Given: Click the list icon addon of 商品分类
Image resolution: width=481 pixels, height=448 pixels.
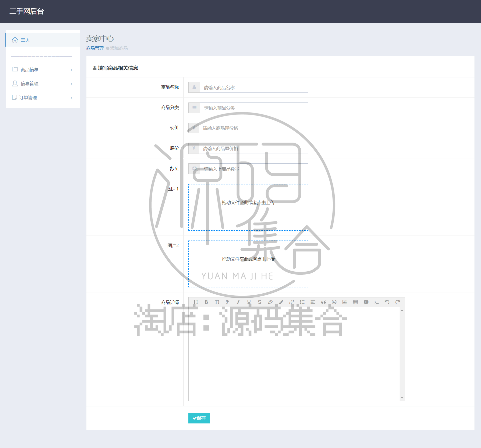Looking at the screenshot, I should (194, 108).
